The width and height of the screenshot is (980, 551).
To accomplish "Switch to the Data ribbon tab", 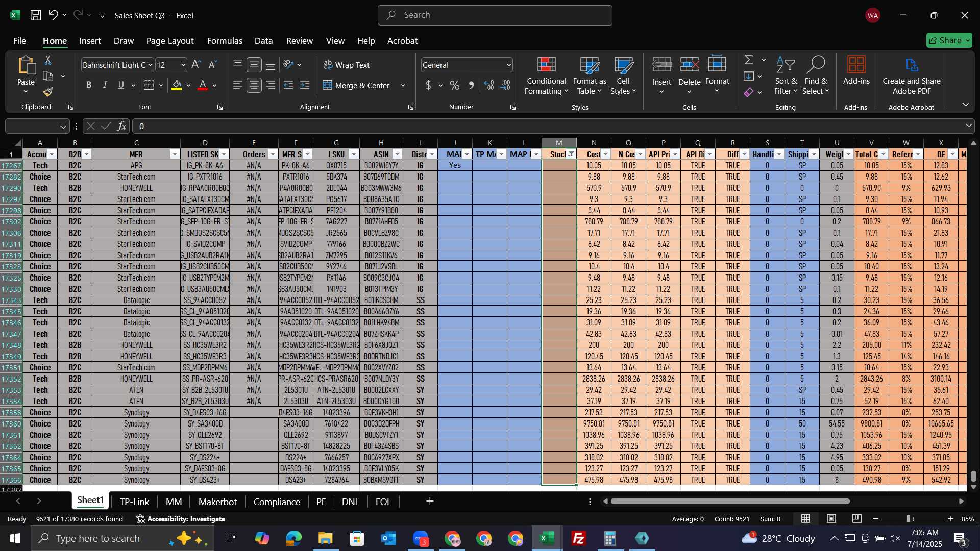I will click(x=263, y=41).
